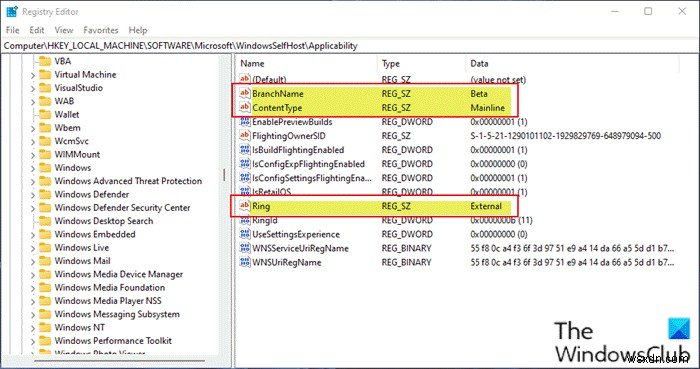
Task: Click the Wallet folder icon
Action: point(45,115)
